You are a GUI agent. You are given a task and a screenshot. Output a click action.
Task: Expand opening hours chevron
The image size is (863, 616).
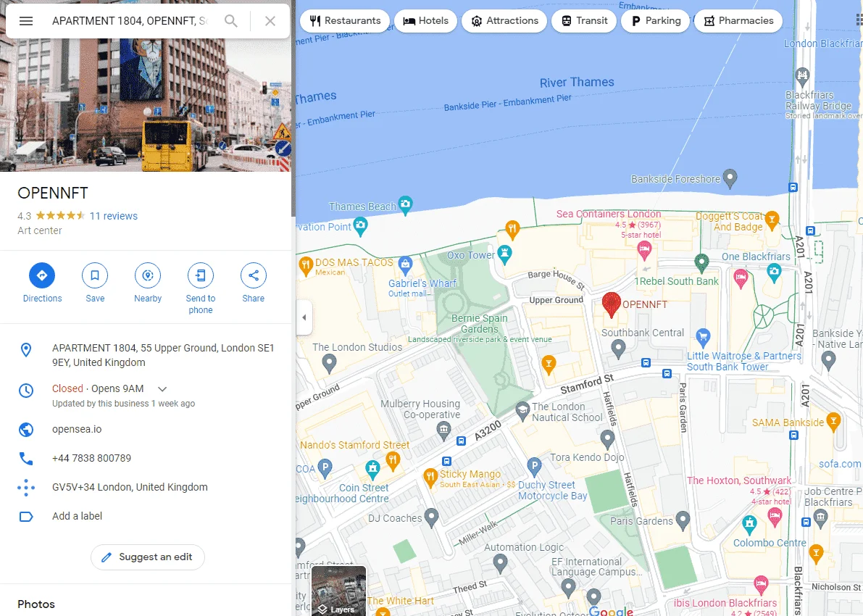coord(162,388)
